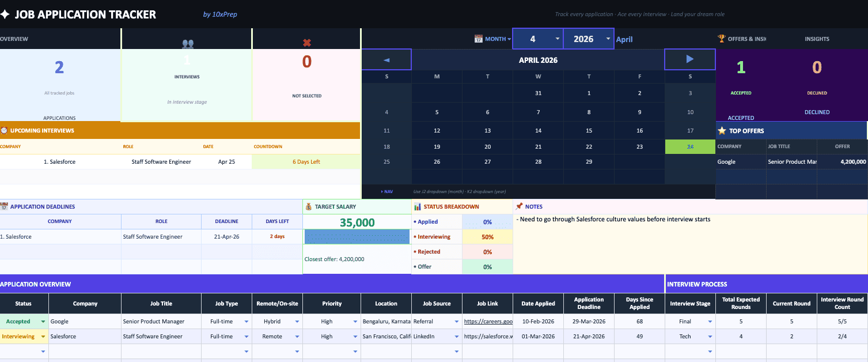The width and height of the screenshot is (868, 362).
Task: Open Job Source LinkedIn dropdown
Action: tap(456, 337)
